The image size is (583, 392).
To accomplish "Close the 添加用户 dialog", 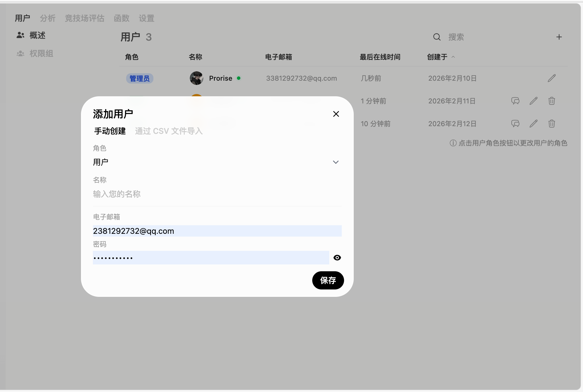I will click(336, 114).
